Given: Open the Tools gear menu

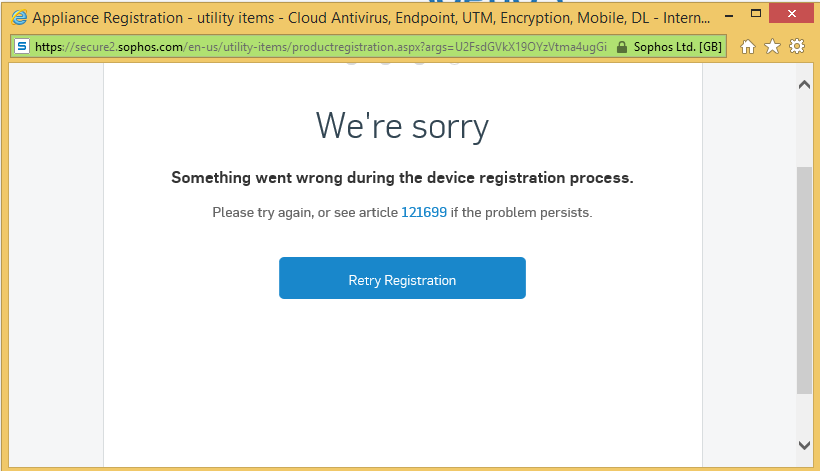Looking at the screenshot, I should coord(797,47).
